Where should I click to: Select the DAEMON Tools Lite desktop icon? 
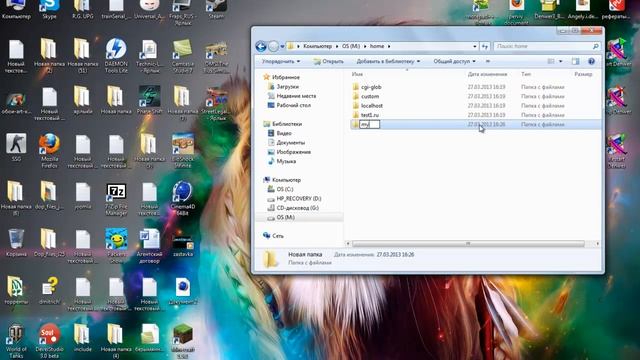116,56
